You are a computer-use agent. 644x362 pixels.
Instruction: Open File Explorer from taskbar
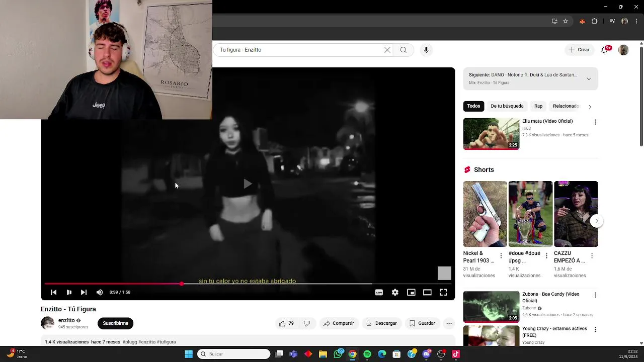tap(323, 354)
